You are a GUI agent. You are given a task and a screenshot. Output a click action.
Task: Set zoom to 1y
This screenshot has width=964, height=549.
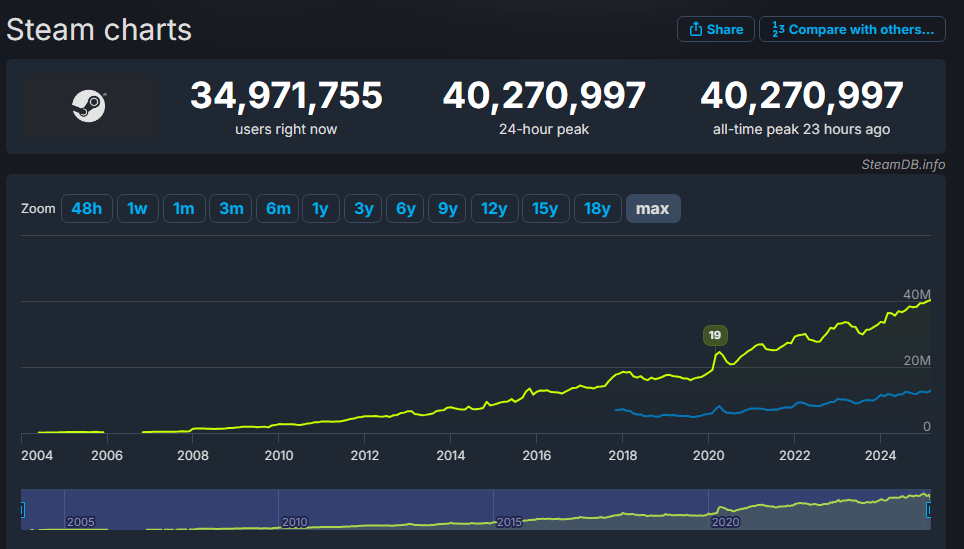click(320, 208)
